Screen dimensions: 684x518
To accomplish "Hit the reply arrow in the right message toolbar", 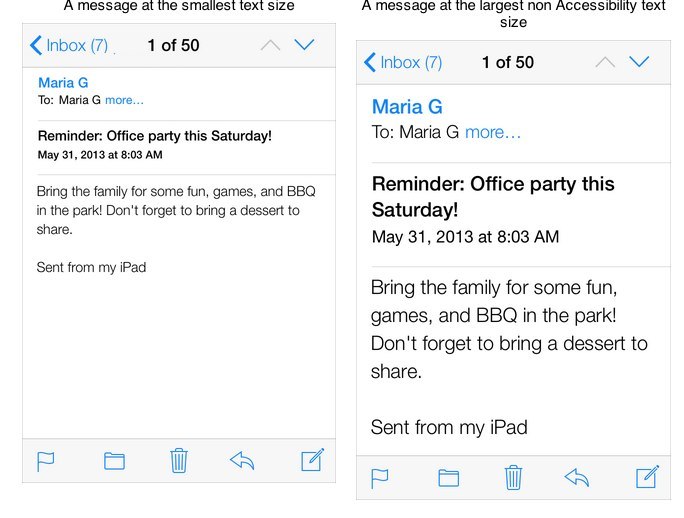I will click(577, 477).
